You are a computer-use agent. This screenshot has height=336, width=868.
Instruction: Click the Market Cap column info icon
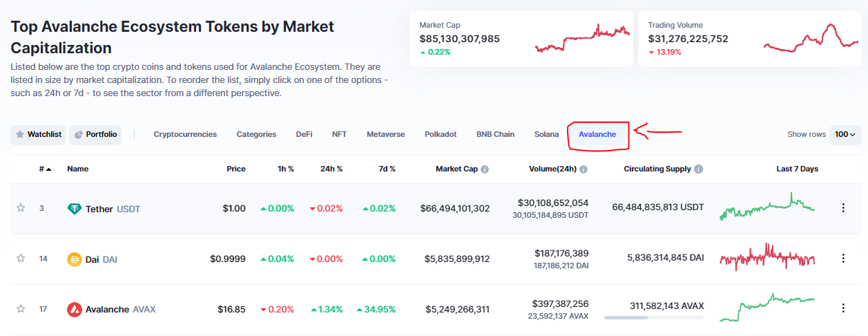485,169
